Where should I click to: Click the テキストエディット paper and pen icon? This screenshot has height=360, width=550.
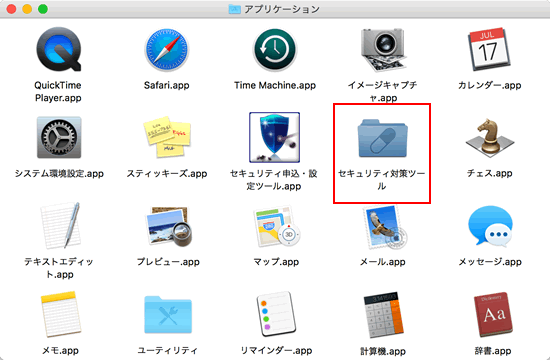coord(60,226)
